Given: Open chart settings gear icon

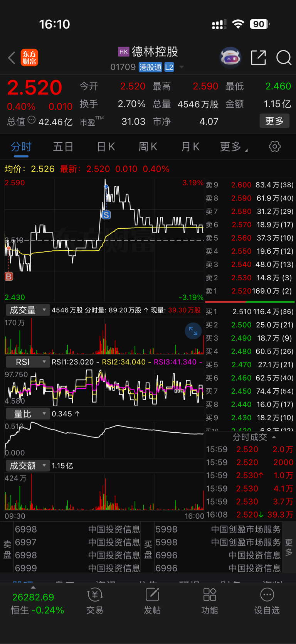Looking at the screenshot, I should click(x=274, y=147).
